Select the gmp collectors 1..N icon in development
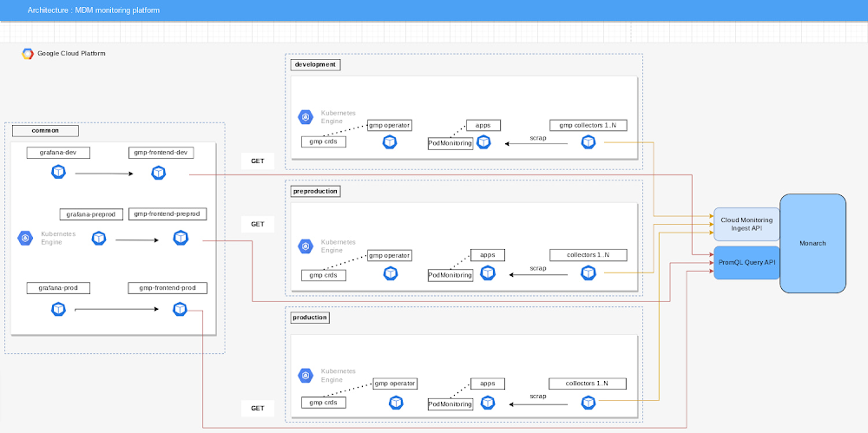The width and height of the screenshot is (868, 433). pos(589,141)
